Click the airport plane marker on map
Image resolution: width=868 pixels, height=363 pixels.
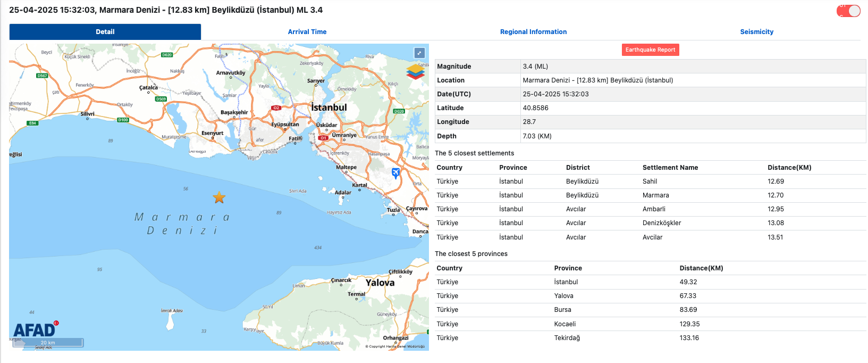coord(395,173)
